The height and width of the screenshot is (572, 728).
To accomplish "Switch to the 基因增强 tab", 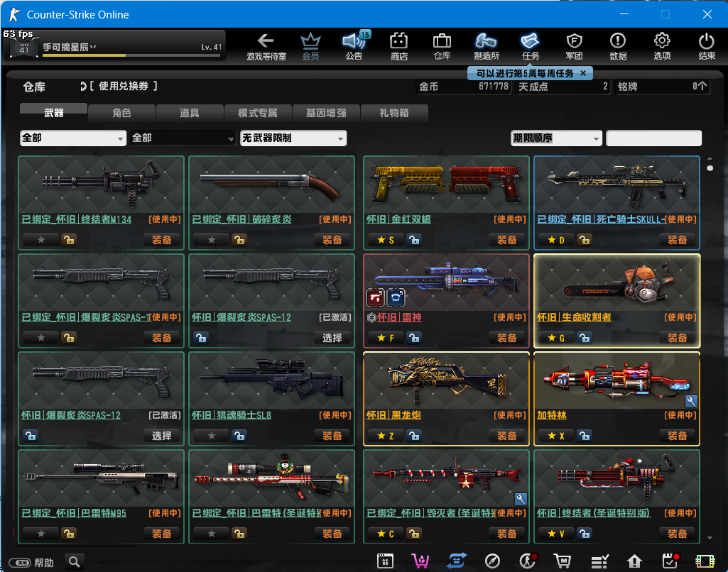I will coord(326,113).
